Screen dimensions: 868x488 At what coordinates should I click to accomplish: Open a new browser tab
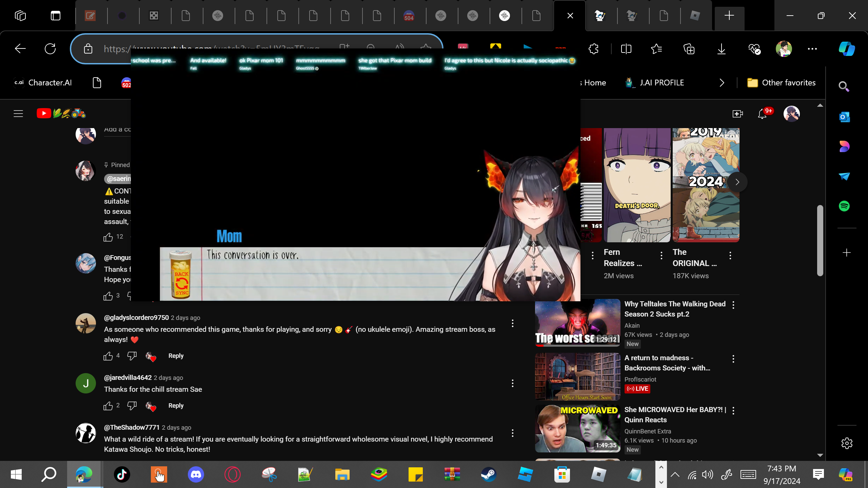[729, 16]
